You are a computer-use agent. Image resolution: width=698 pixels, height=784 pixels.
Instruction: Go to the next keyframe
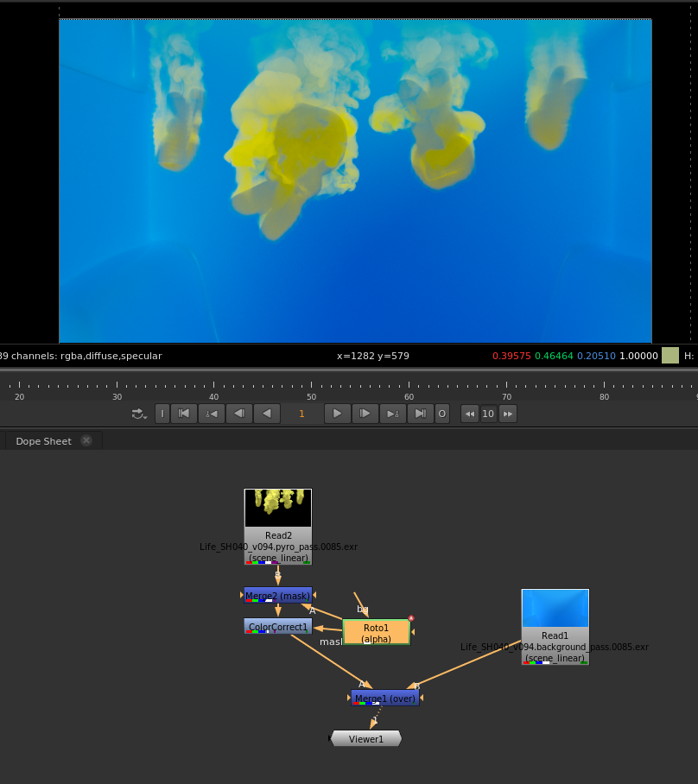pos(393,414)
